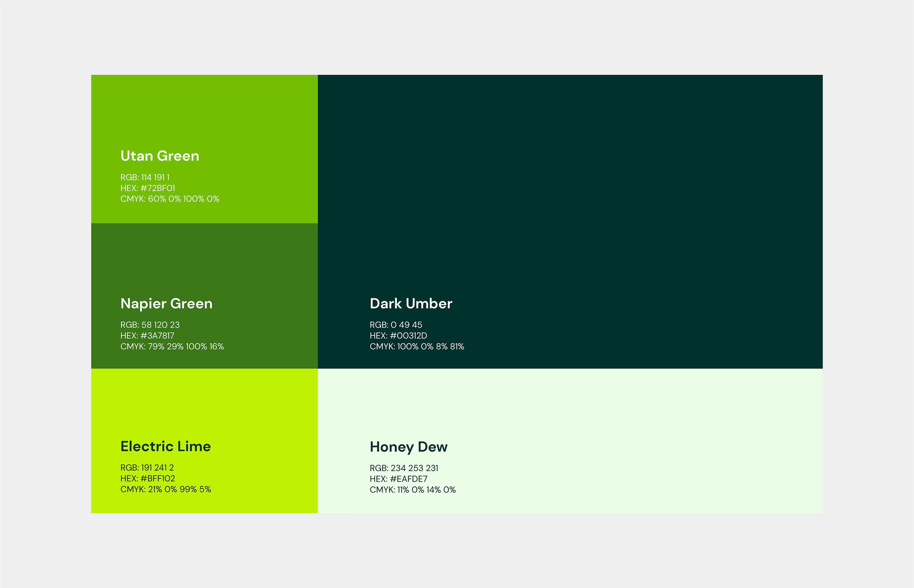Click 'CMYK: 60% 0% 100% 0%'
Image resolution: width=914 pixels, height=588 pixels.
pos(170,199)
